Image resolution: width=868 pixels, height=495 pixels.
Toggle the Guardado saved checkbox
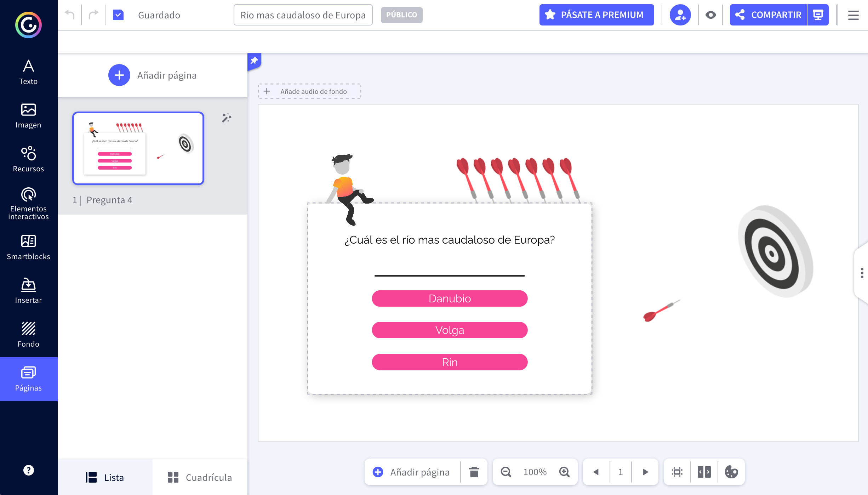pyautogui.click(x=118, y=15)
